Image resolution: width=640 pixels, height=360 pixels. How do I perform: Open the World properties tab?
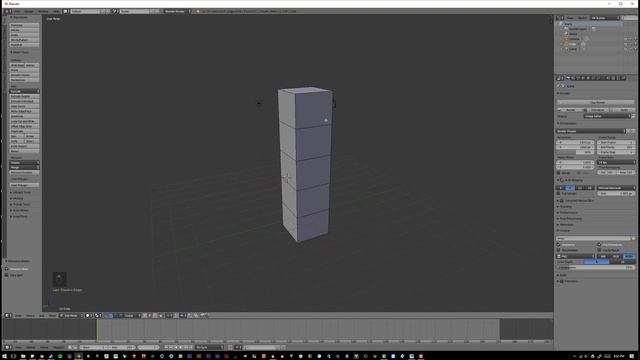pyautogui.click(x=583, y=78)
